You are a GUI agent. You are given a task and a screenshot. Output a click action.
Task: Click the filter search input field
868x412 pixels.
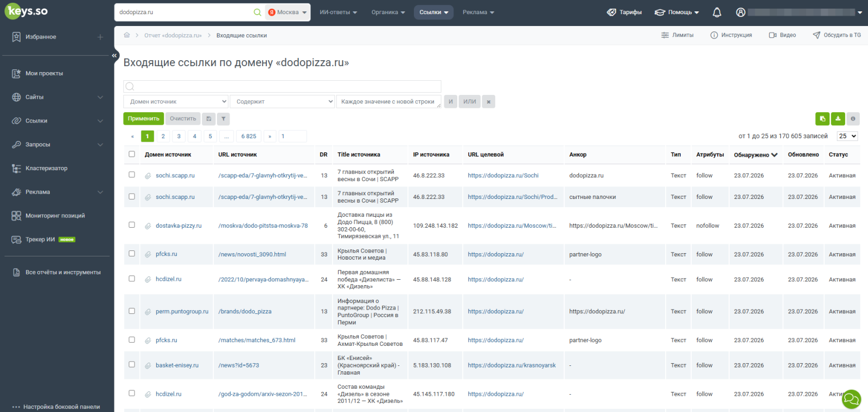(x=282, y=86)
